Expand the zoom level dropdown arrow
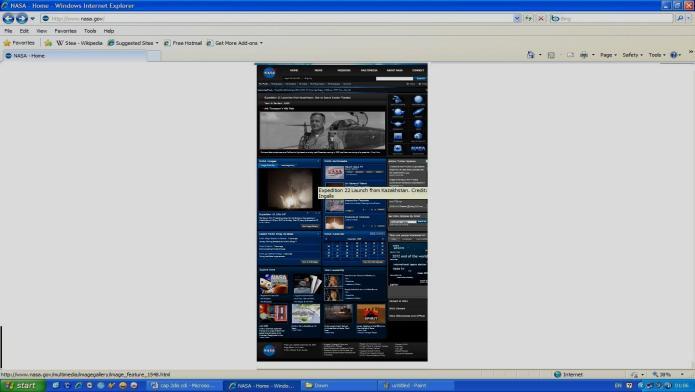Image resolution: width=695 pixels, height=392 pixels. (682, 375)
